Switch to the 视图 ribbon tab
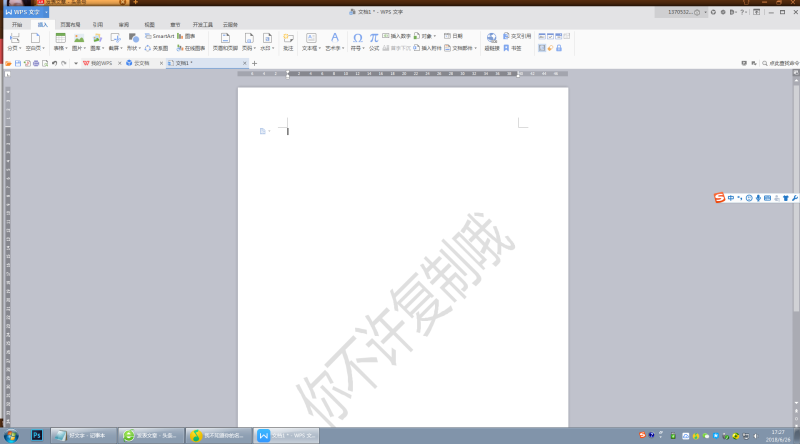 tap(149, 24)
